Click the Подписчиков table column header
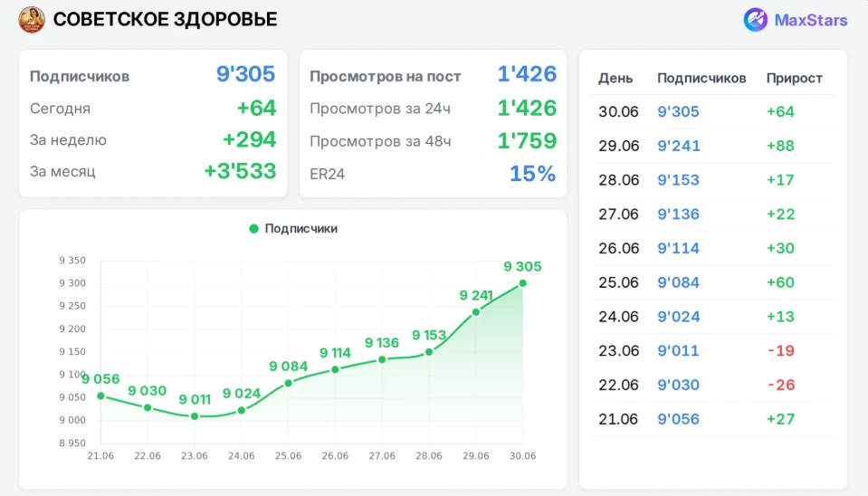Image resolution: width=868 pixels, height=496 pixels. click(701, 78)
